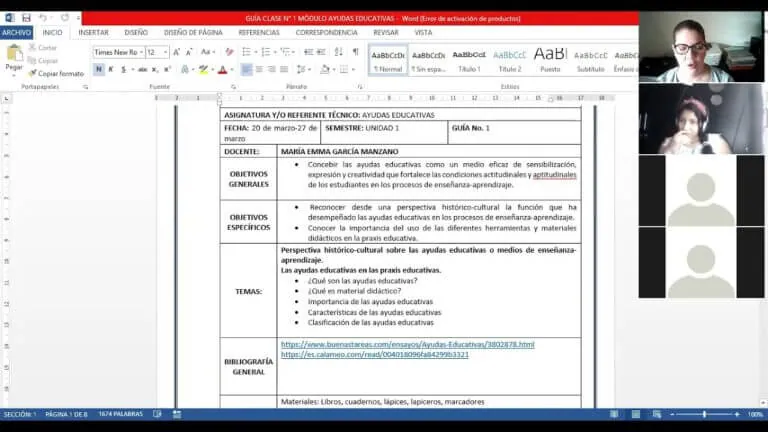Switch to web layout view in status bar
Viewport: 768px width, 432px height.
click(657, 414)
